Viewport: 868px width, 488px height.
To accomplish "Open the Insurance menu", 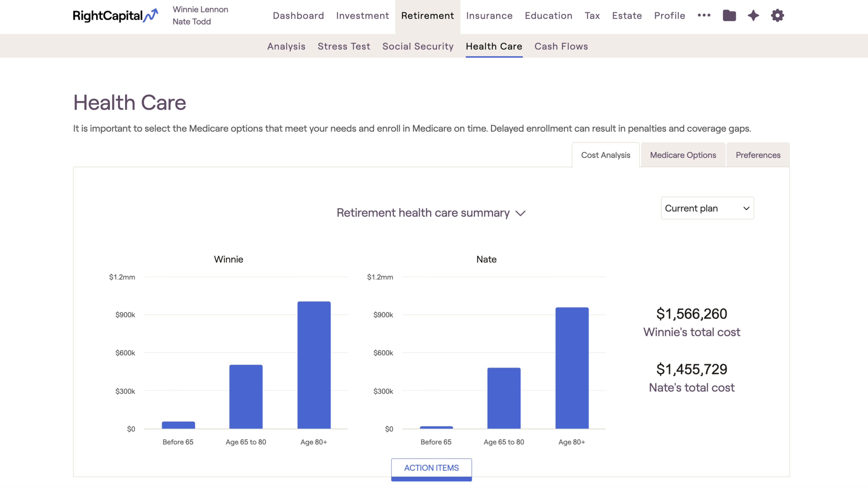I will click(x=489, y=16).
